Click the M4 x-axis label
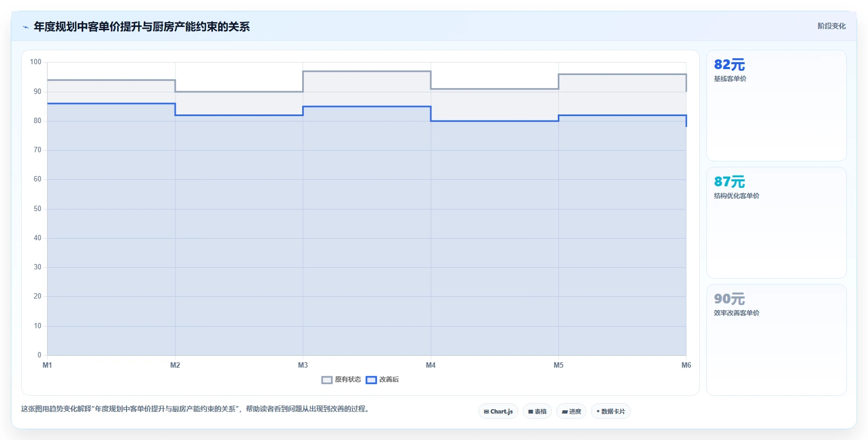The width and height of the screenshot is (868, 440). point(431,365)
